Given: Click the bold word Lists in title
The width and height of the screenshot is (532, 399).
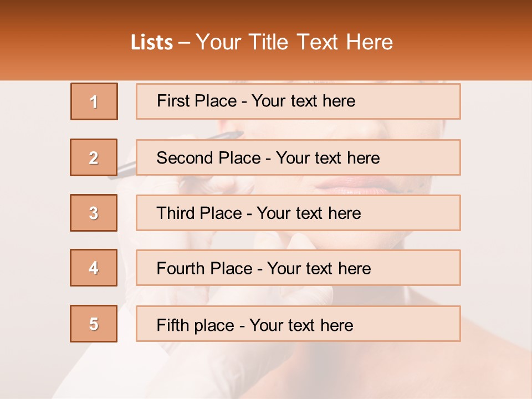Looking at the screenshot, I should coord(152,43).
